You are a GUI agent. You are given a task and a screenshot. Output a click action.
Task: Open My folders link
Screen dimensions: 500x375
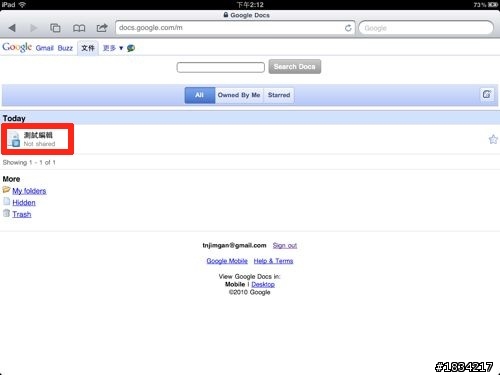point(29,191)
